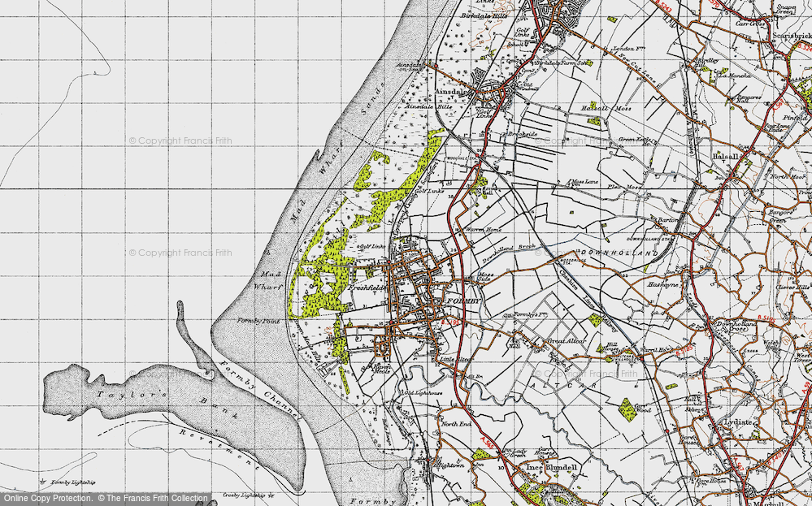This screenshot has height=506, width=812.
Task: Select the Freshfield place name
Action: pyautogui.click(x=367, y=288)
